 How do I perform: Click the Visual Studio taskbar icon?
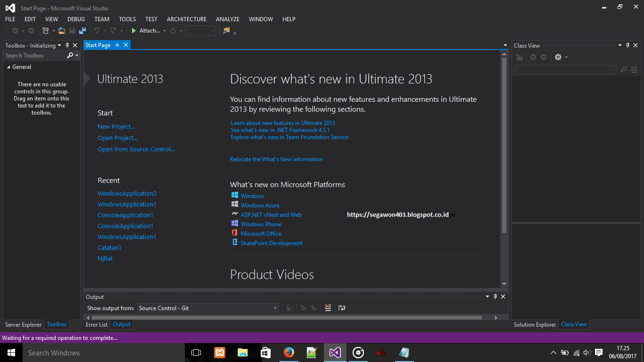click(x=335, y=353)
